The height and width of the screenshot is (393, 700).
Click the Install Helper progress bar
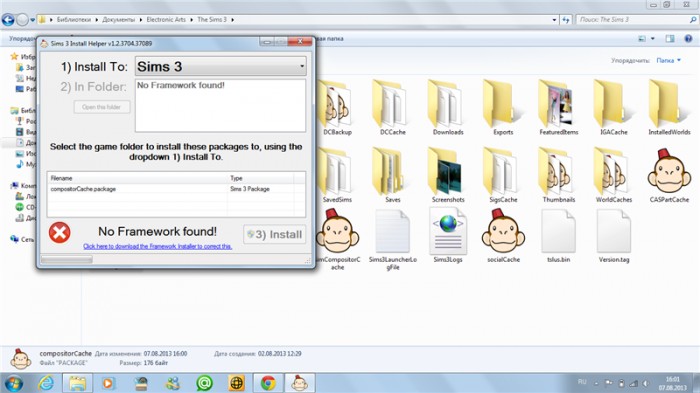(x=67, y=259)
